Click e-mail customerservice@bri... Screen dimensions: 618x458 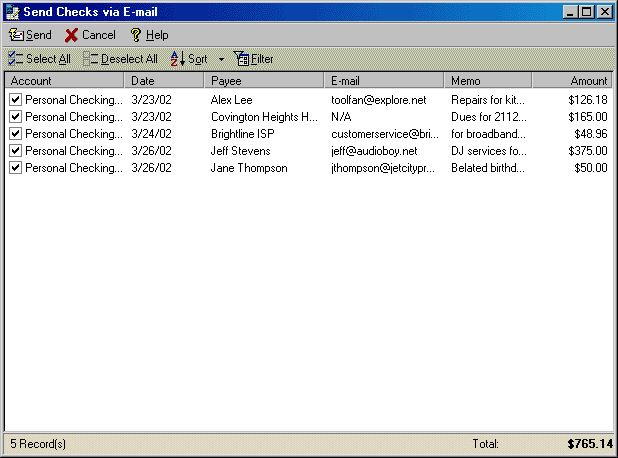coord(385,134)
